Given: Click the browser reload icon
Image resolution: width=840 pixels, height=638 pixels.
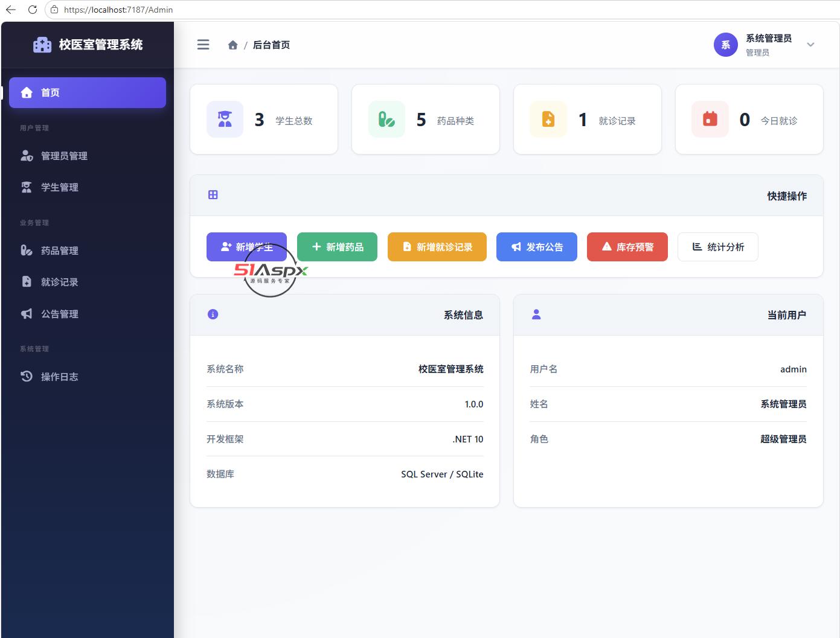Looking at the screenshot, I should click(x=33, y=10).
